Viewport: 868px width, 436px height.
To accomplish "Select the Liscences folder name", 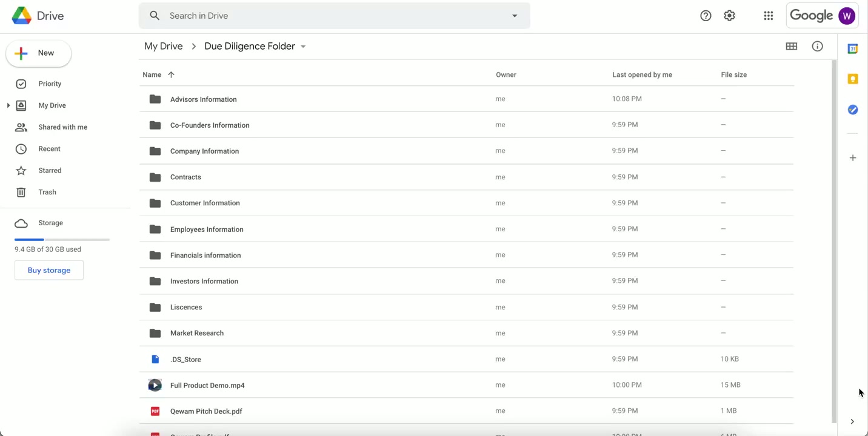I will click(186, 307).
